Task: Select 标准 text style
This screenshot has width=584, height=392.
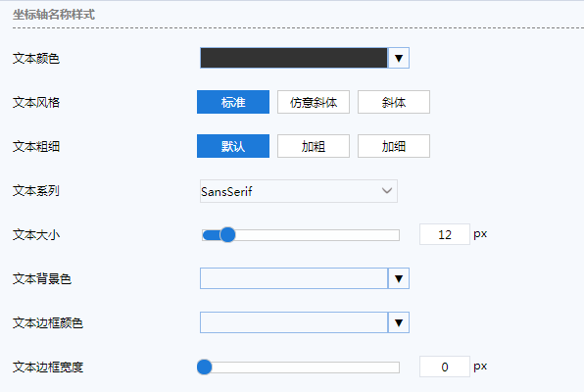Action: (x=233, y=102)
